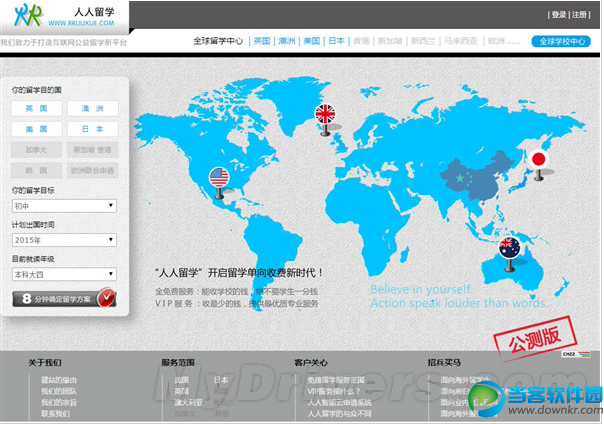Toggle the greyed 新加坡 香港 destination option

coord(93,150)
